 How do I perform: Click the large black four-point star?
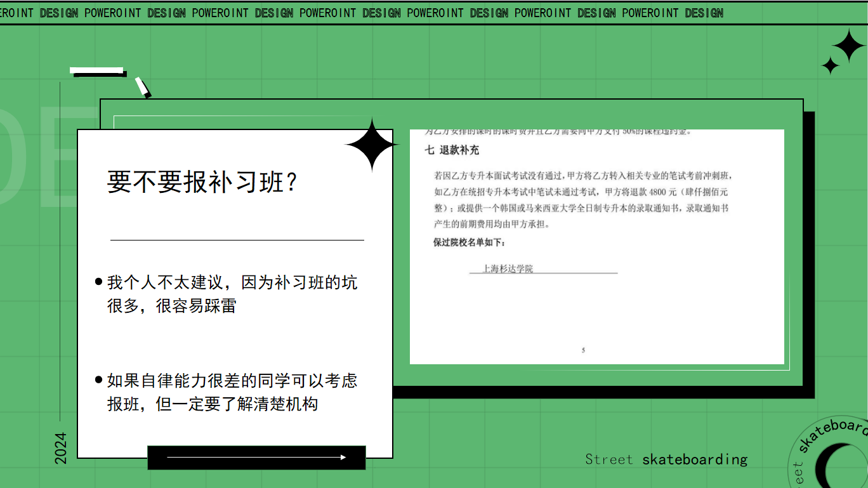[372, 145]
